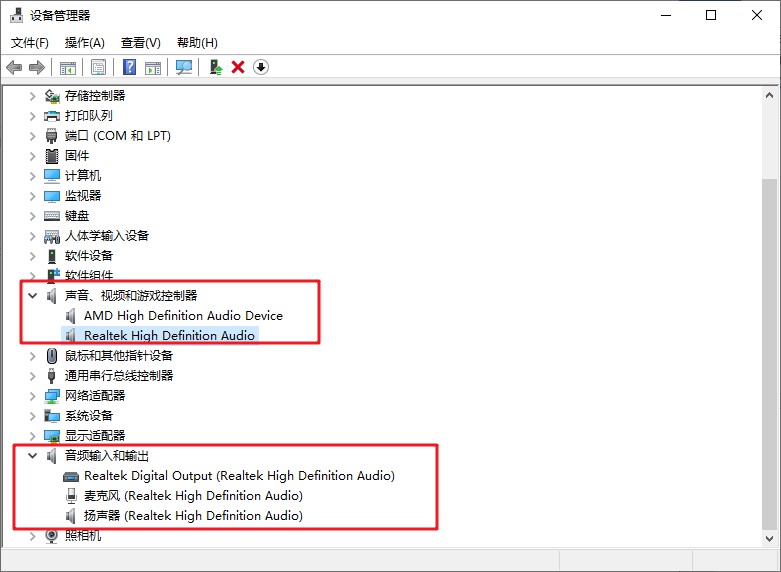Expand the 打印队列 node

tap(32, 116)
